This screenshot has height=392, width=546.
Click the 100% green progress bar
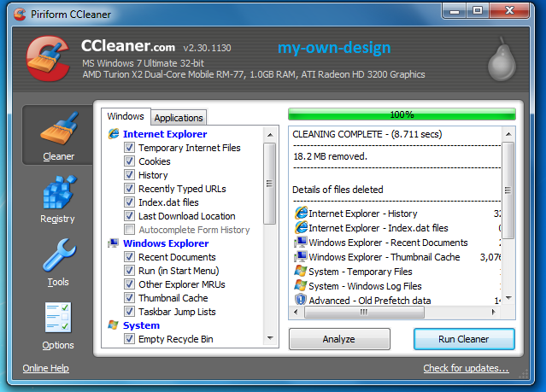click(x=402, y=114)
